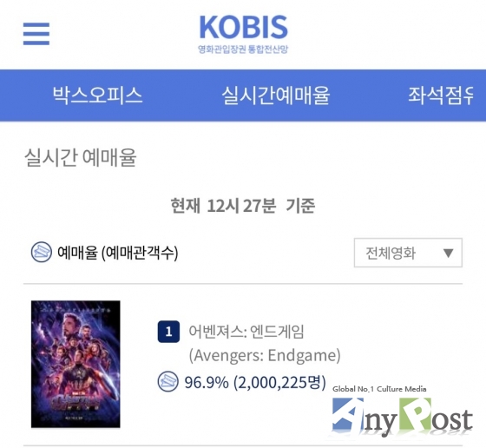Image resolution: width=486 pixels, height=448 pixels.
Task: Open the 어벤져스: 엔드게임 title link
Action: coord(246,332)
